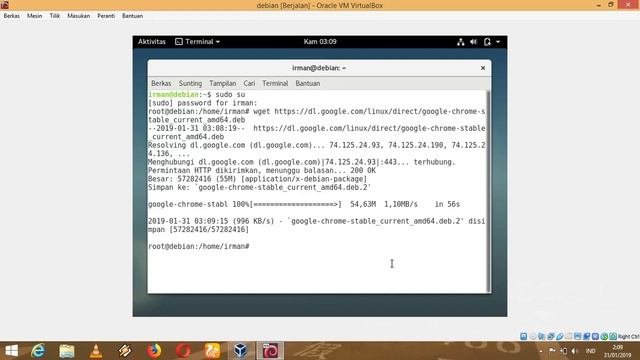Close the irman@debian terminal window
The width and height of the screenshot is (640, 360).
[x=483, y=68]
